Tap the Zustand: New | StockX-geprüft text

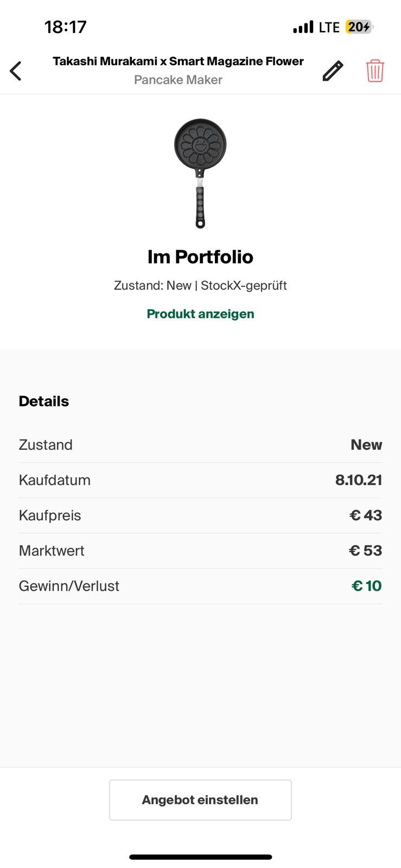(200, 285)
